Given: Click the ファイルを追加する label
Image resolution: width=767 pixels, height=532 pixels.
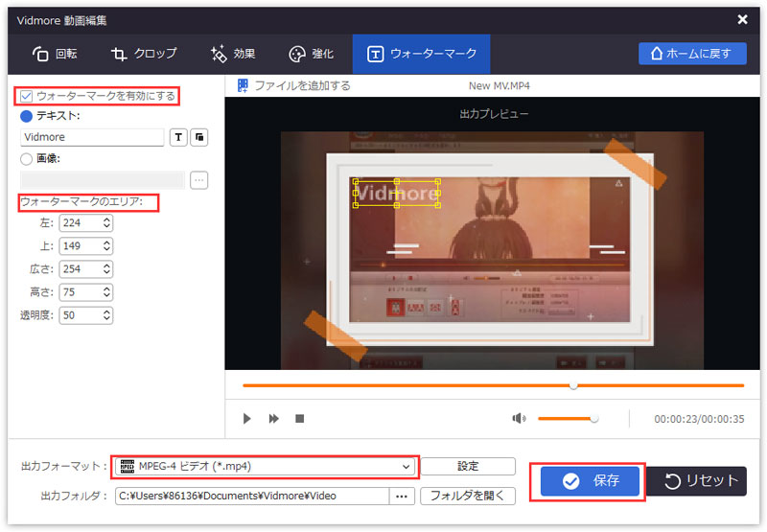Looking at the screenshot, I should tap(303, 86).
